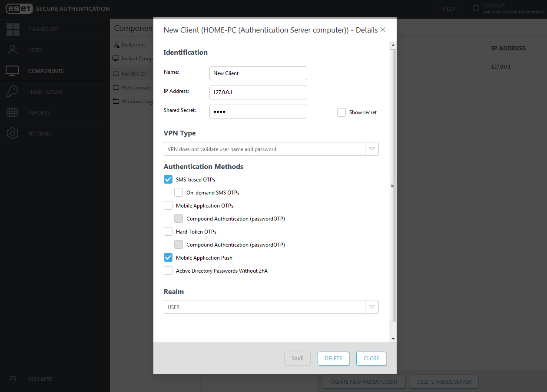Toggle the Show secret checkbox
This screenshot has width=547, height=392.
click(x=341, y=112)
